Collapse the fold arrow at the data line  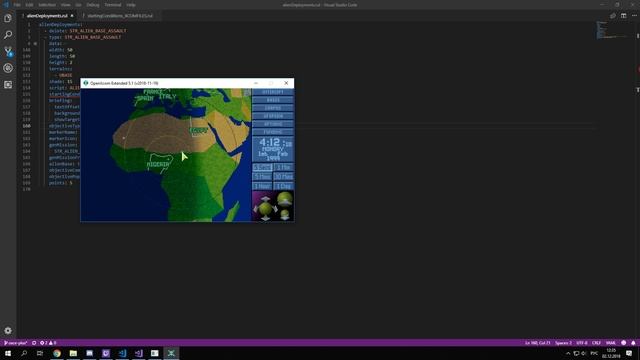[x=35, y=43]
